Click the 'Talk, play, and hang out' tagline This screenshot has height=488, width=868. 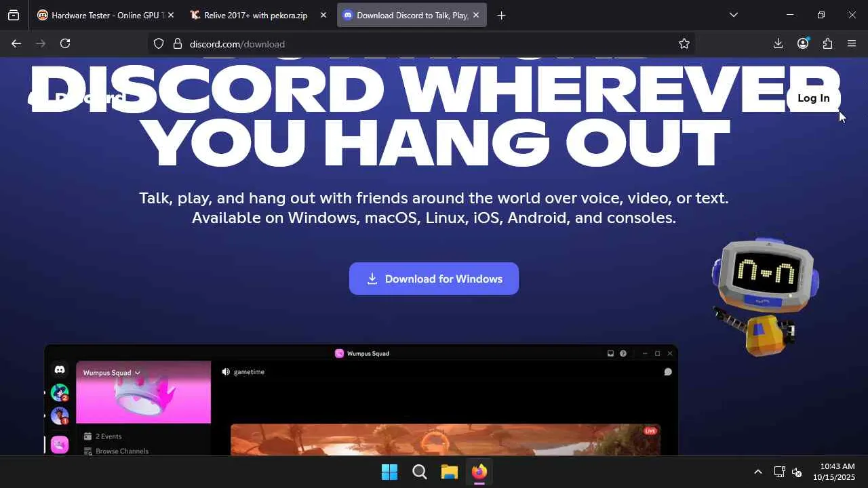pos(434,198)
